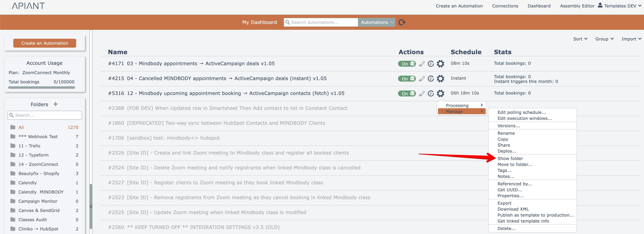Toggle off automation #4215 Cancelled MINDBODY appointments

(407, 79)
